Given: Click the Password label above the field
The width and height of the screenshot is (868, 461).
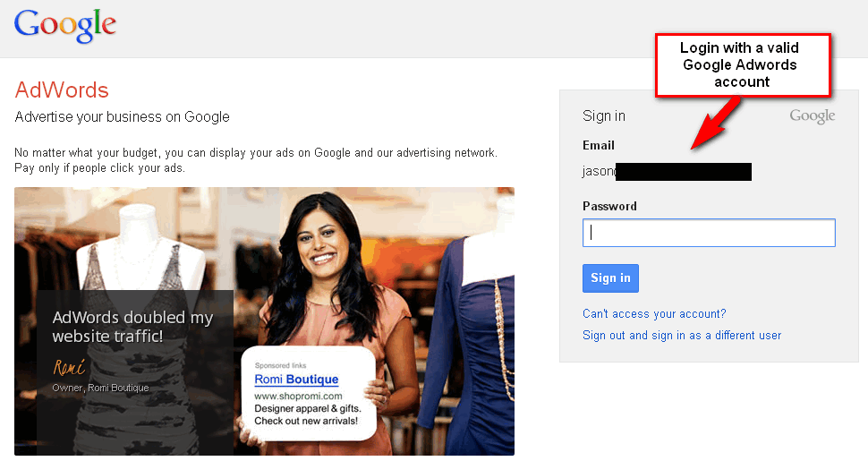Looking at the screenshot, I should pos(609,206).
